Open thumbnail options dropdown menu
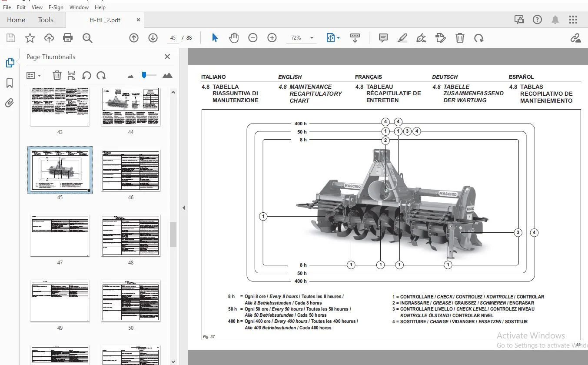This screenshot has height=365, width=588. coord(34,75)
